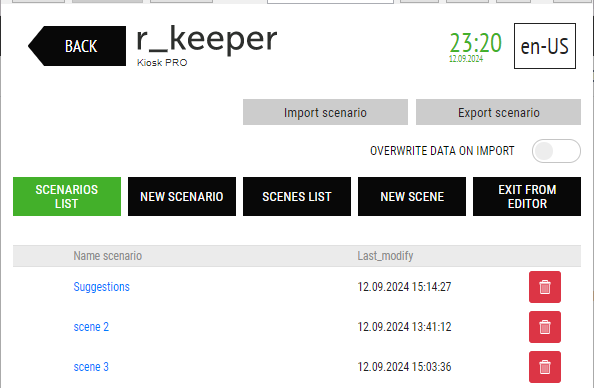The image size is (594, 388).
Task: Create a new scenario
Action: pos(182,196)
